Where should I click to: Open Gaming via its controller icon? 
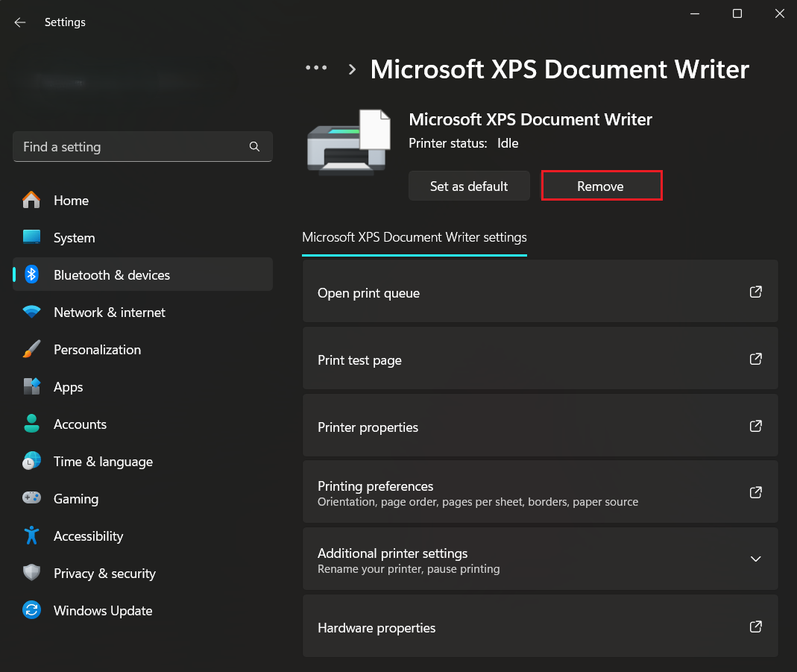pyautogui.click(x=31, y=499)
